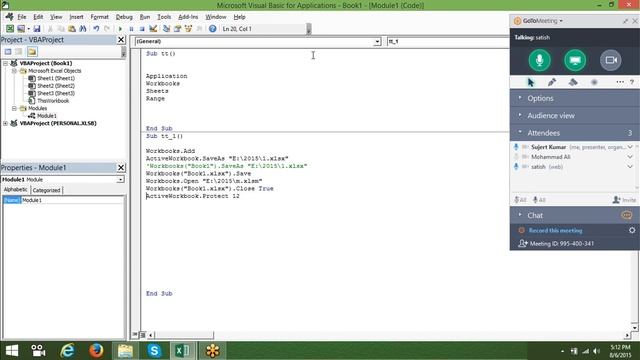The height and width of the screenshot is (360, 640).
Task: Toggle satish's microphone icon
Action: [x=516, y=167]
